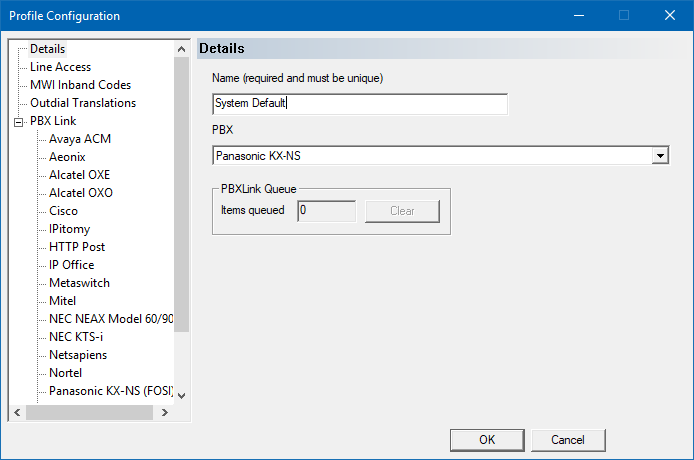Select Panasonic KX-NS (FOSI) item
694x460 pixels.
point(111,391)
